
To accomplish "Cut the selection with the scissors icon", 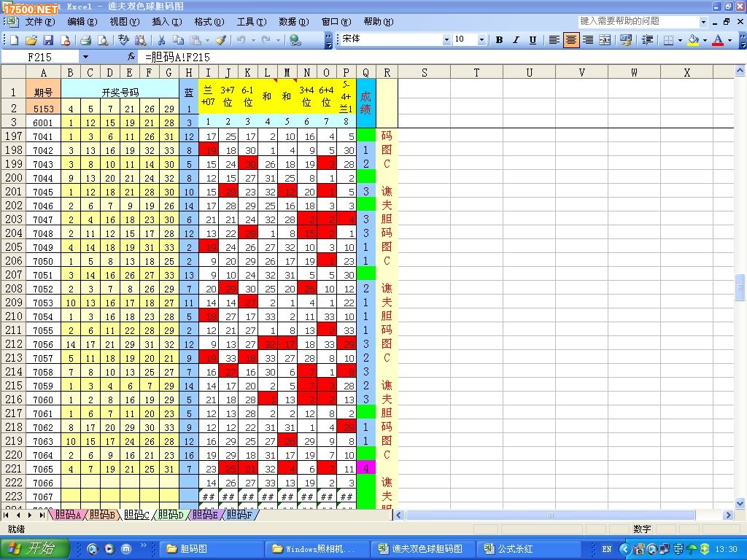I will (x=161, y=40).
